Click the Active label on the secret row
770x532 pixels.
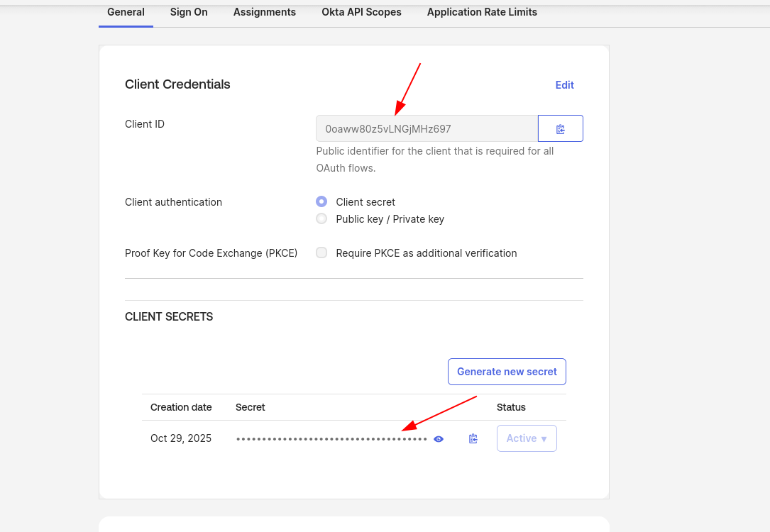(x=522, y=438)
